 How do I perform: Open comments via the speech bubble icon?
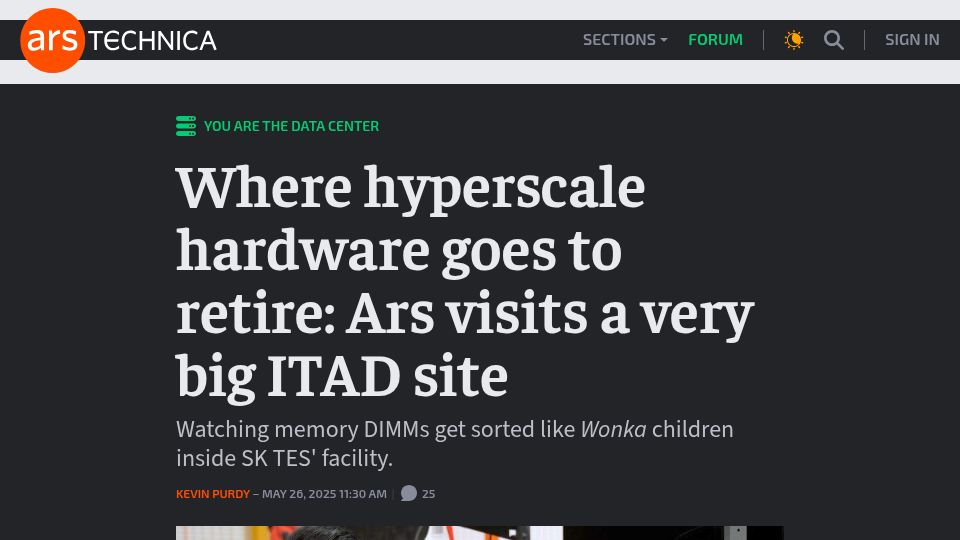pos(408,493)
